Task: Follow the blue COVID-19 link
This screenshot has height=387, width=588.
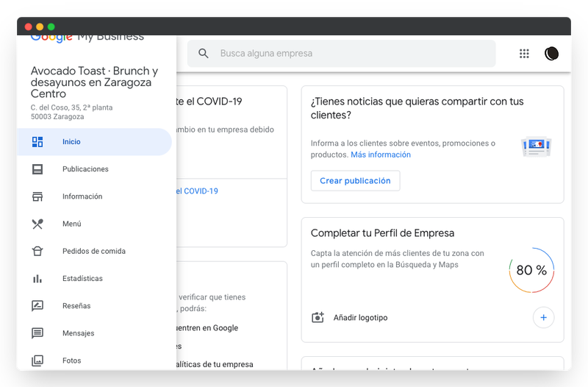Action: click(197, 191)
